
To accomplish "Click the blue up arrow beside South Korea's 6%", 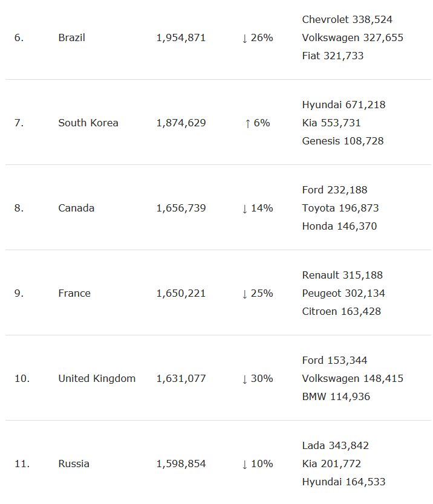I will pos(247,123).
